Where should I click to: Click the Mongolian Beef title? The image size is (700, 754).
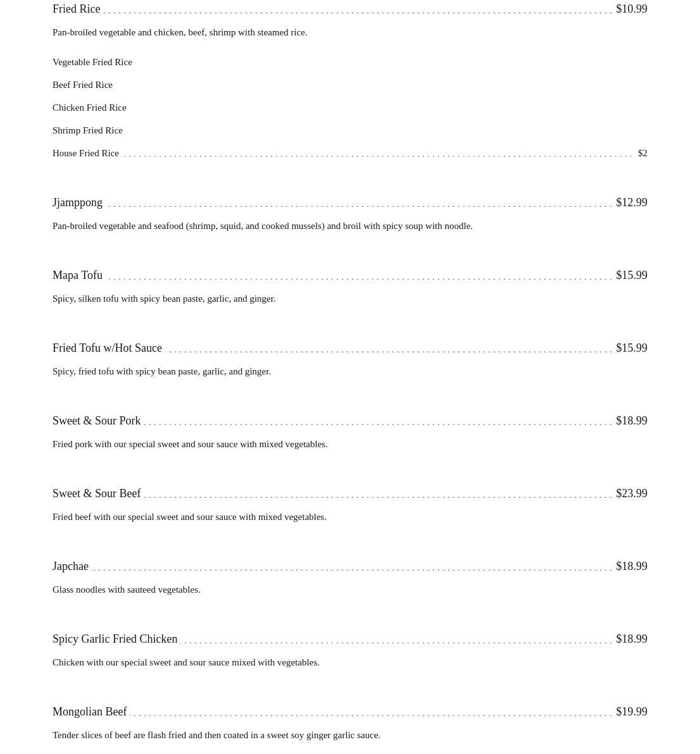point(89,712)
